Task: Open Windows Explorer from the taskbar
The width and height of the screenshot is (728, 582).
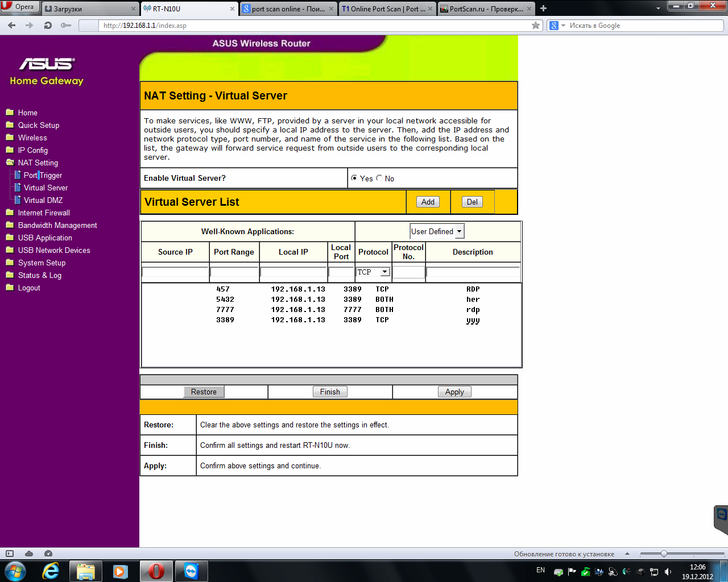Action: pyautogui.click(x=85, y=571)
